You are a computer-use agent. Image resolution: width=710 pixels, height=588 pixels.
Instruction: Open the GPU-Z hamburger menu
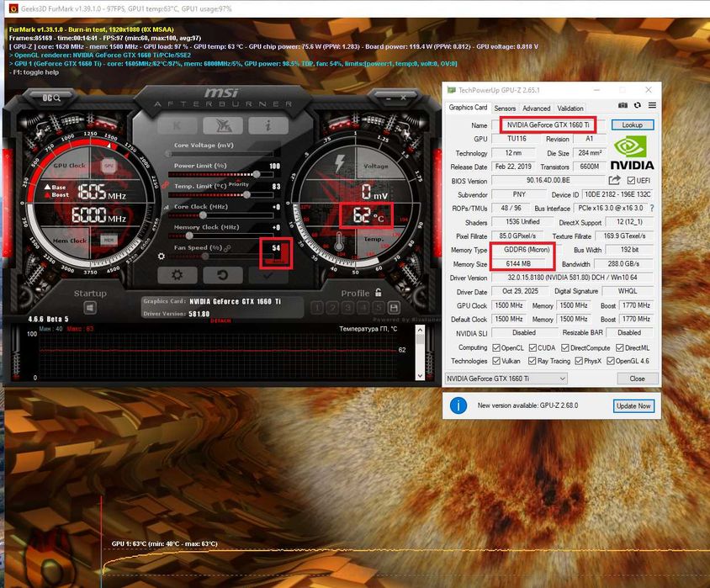(652, 105)
